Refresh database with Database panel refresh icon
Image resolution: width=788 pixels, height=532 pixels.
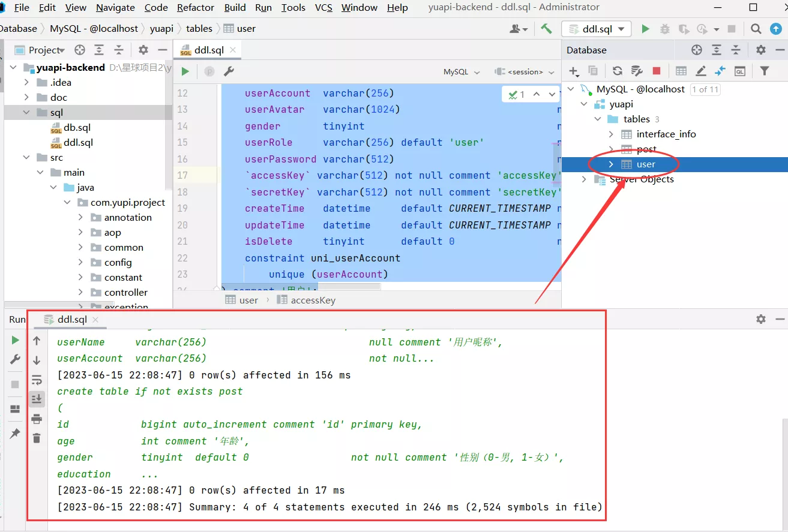point(618,71)
